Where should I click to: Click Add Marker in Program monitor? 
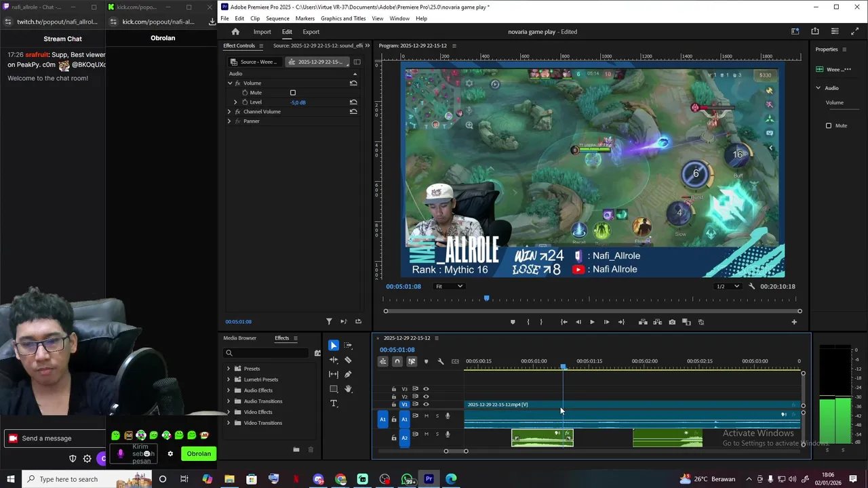(513, 322)
